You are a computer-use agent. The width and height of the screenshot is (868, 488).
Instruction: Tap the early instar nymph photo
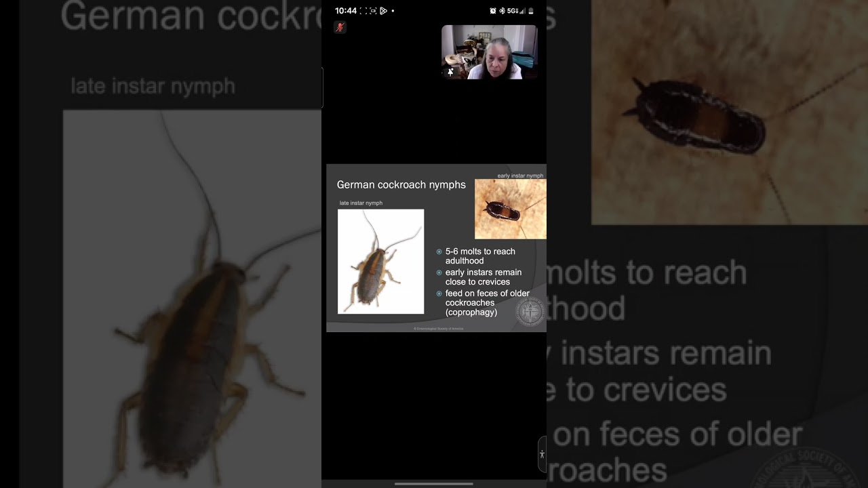tap(510, 209)
